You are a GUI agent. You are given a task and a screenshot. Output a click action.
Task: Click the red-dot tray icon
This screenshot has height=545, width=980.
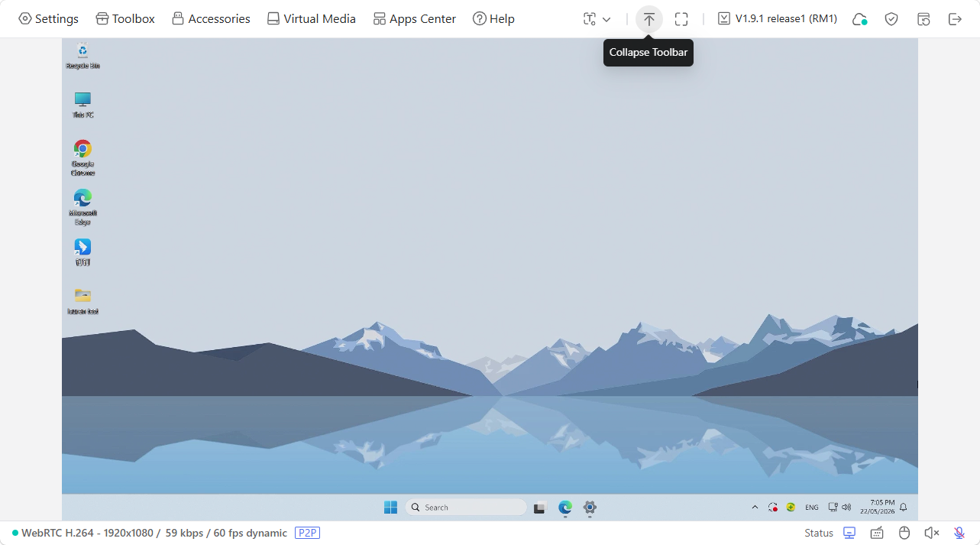[x=773, y=508]
